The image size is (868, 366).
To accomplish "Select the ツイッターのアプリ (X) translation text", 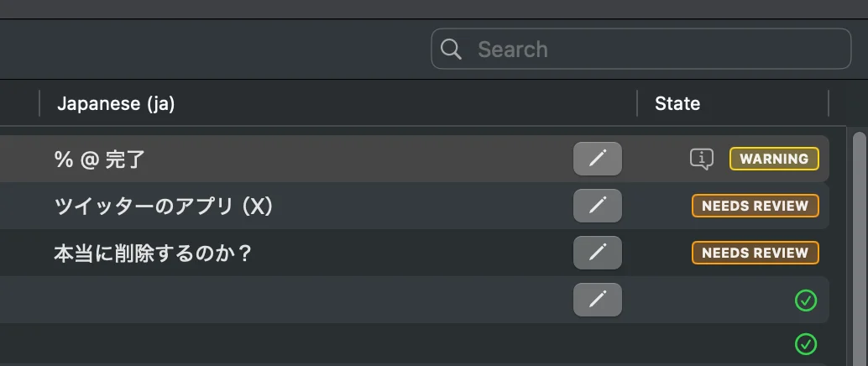I will coord(165,207).
